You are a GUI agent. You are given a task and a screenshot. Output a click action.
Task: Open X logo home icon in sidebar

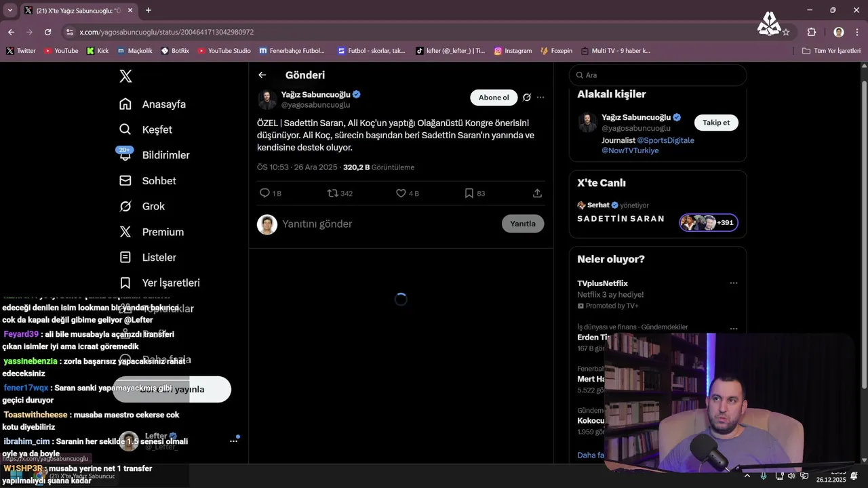[x=125, y=76]
